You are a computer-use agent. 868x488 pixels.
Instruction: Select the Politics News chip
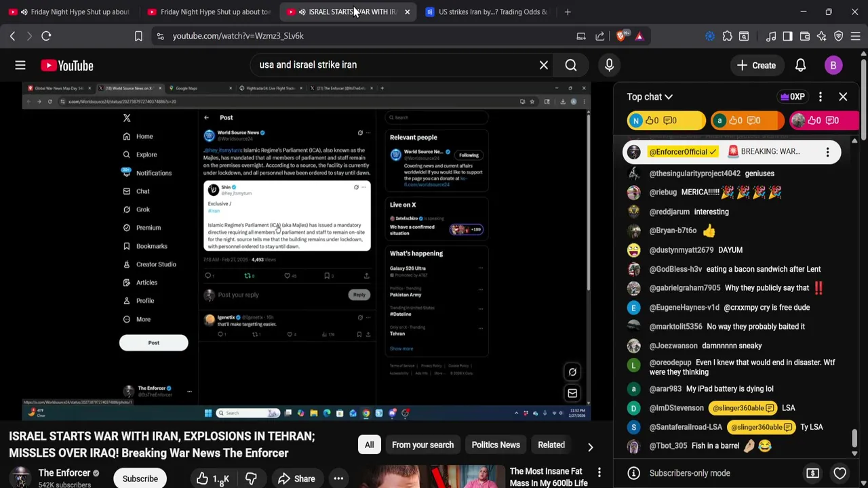click(x=496, y=445)
